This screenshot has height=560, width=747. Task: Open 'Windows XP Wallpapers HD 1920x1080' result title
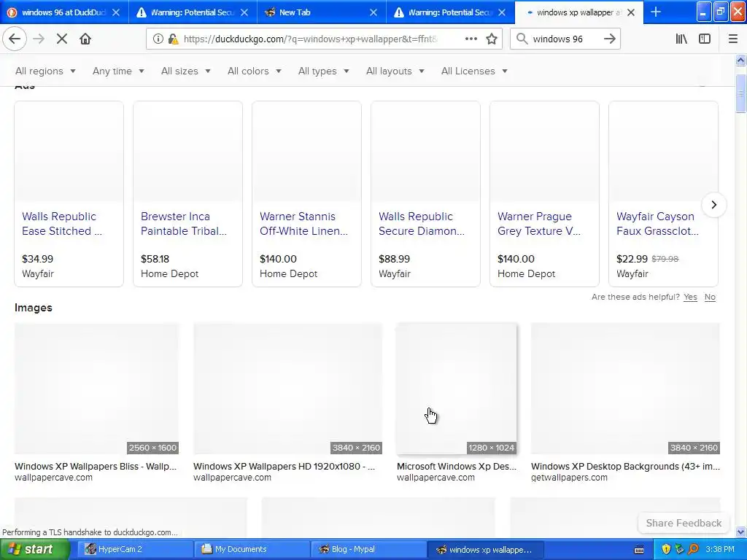tap(284, 466)
